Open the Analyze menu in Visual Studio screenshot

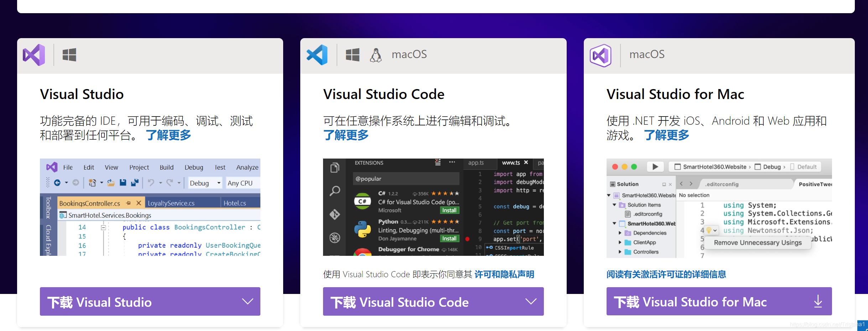[x=247, y=167]
